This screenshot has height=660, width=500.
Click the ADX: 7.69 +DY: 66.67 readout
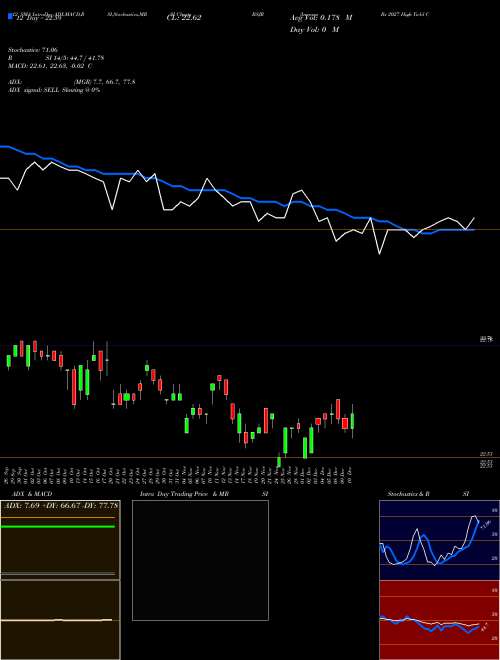pos(61,505)
